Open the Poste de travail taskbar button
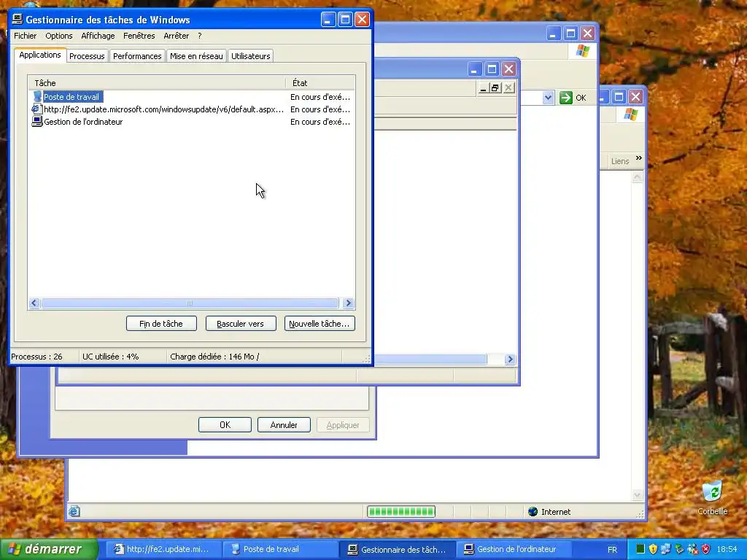 [x=281, y=549]
